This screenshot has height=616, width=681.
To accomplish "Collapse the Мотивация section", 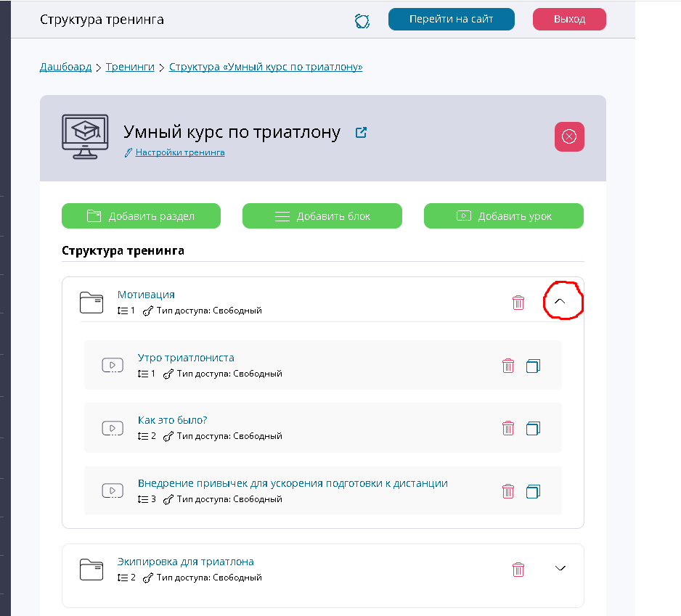I will 560,301.
